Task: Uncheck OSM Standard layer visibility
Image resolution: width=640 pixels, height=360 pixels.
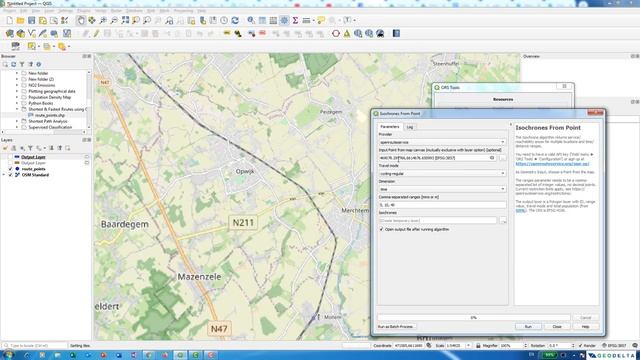Action: point(11,175)
